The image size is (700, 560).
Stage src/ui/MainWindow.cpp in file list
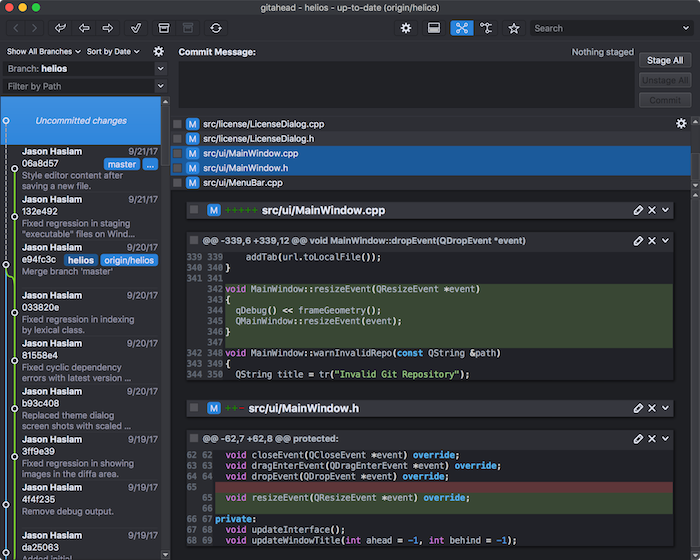pos(178,154)
